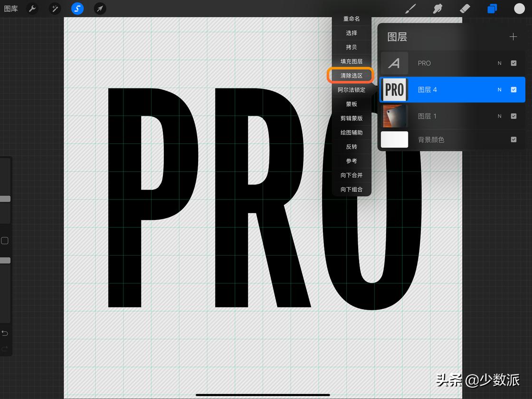Click the 图层 panel title
532x399 pixels.
(x=397, y=37)
